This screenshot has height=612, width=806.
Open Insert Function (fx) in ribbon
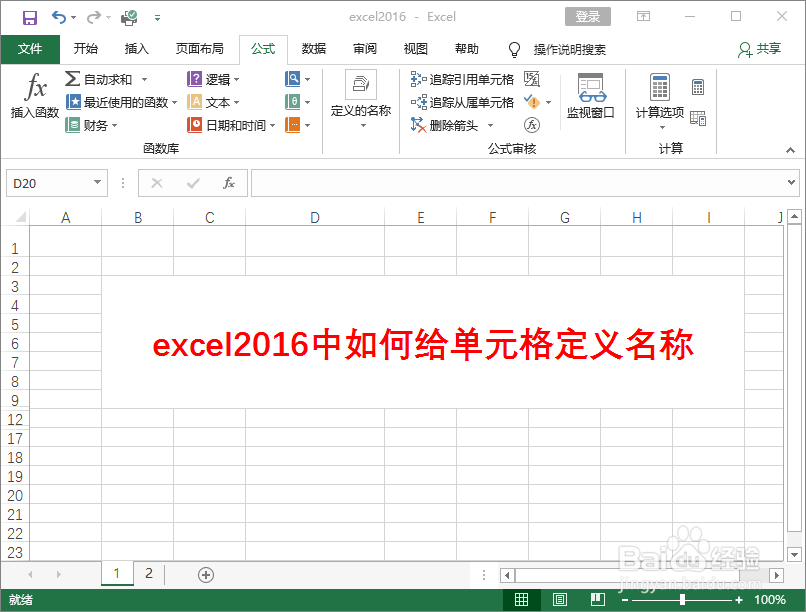pyautogui.click(x=35, y=96)
